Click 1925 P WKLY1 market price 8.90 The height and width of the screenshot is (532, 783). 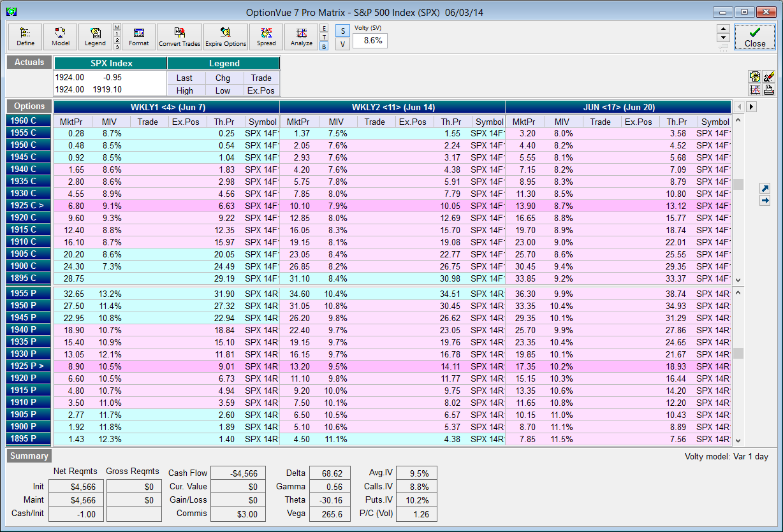75,366
